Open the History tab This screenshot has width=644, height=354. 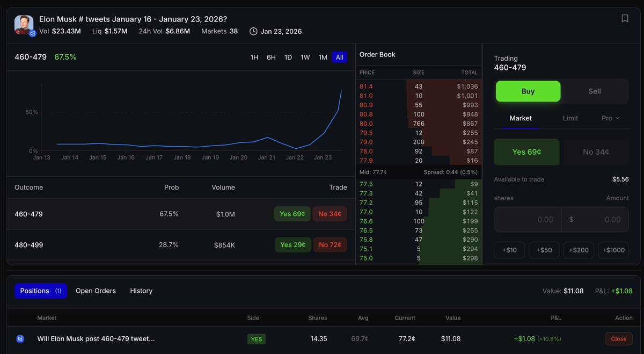click(141, 291)
